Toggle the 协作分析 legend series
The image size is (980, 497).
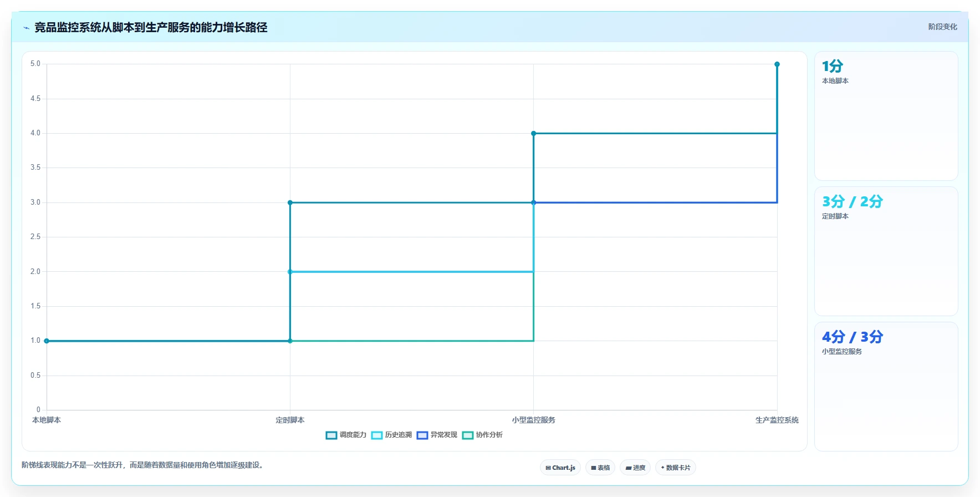tap(483, 435)
